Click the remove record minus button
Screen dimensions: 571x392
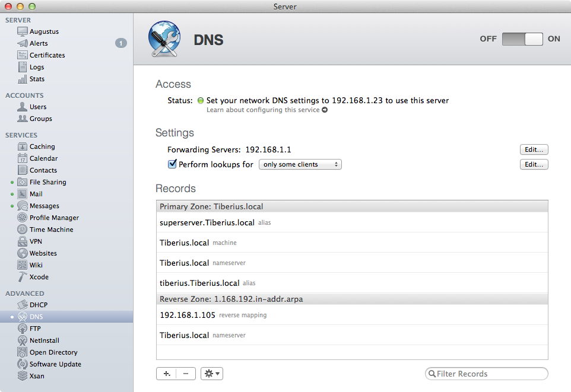[186, 374]
